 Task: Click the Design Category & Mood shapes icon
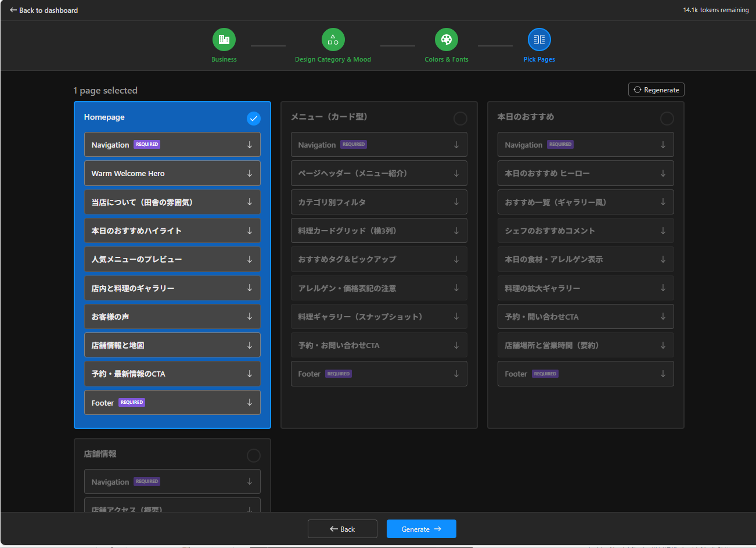[333, 40]
